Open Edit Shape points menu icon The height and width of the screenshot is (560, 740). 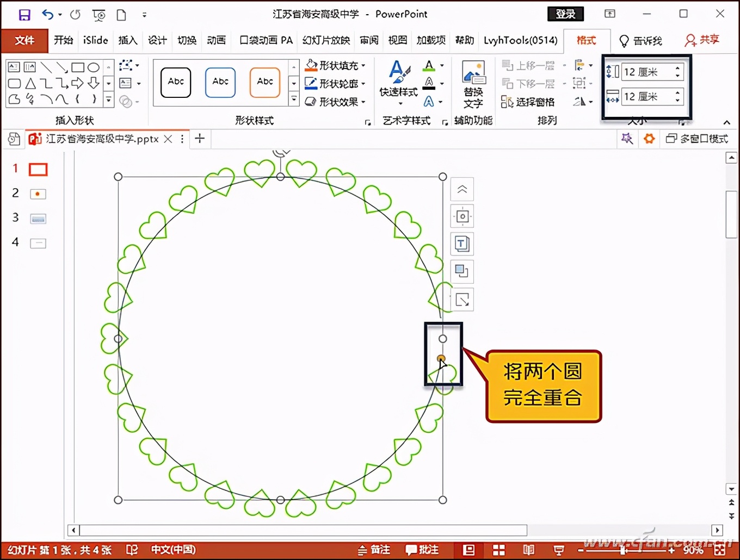[126, 65]
